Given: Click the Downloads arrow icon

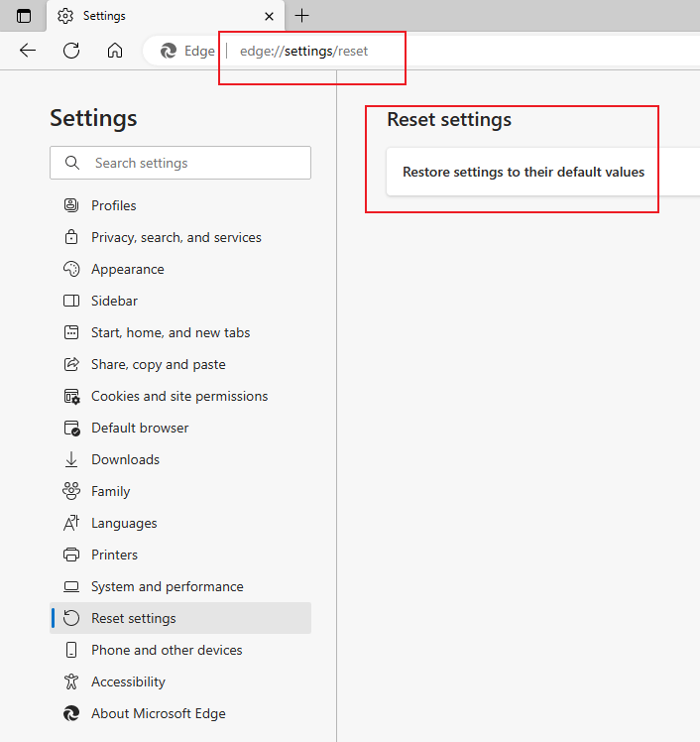Looking at the screenshot, I should [x=71, y=459].
